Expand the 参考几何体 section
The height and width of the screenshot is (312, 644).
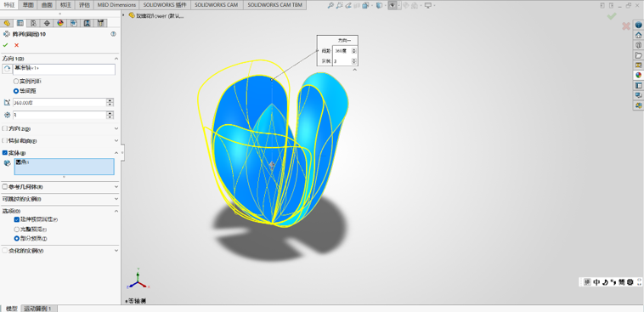tap(116, 187)
